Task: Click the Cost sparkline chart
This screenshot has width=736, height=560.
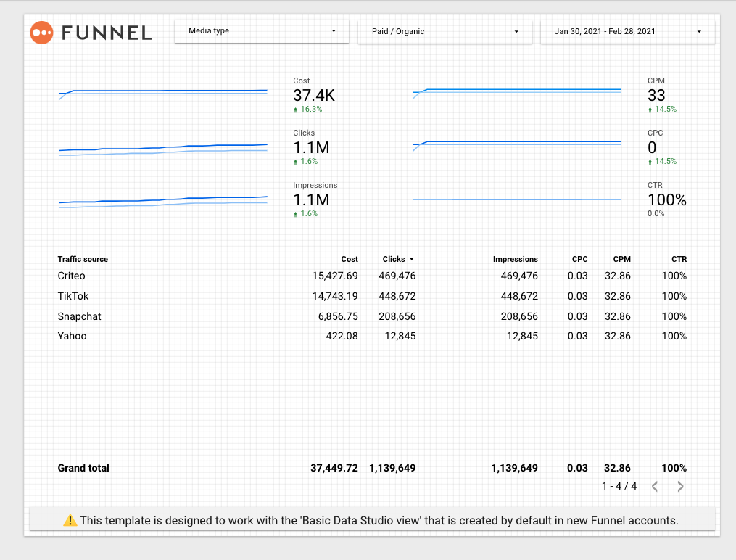Action: coord(163,94)
